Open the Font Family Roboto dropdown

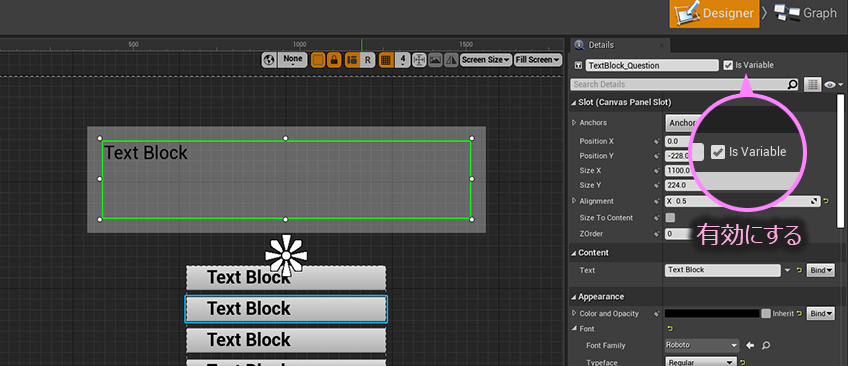click(701, 345)
